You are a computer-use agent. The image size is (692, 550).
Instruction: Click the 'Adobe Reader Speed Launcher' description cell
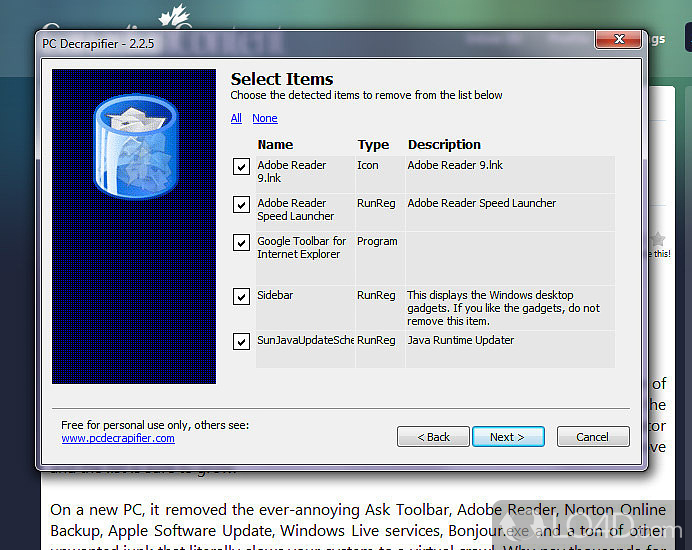point(510,212)
